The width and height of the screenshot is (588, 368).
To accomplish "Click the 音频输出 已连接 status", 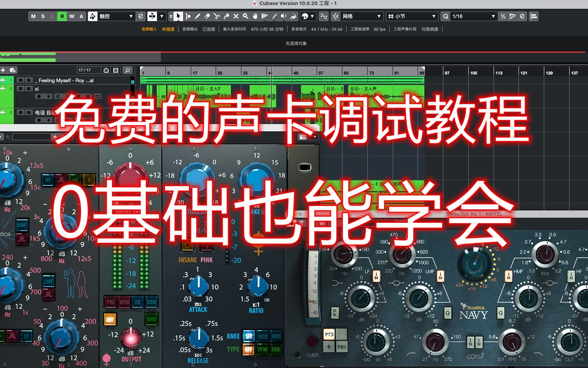I will (x=198, y=29).
